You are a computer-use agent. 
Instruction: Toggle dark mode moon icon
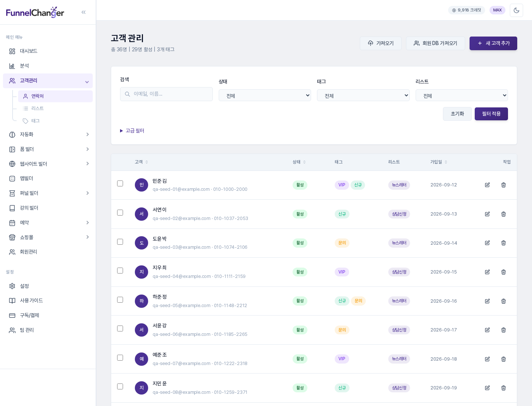[516, 10]
